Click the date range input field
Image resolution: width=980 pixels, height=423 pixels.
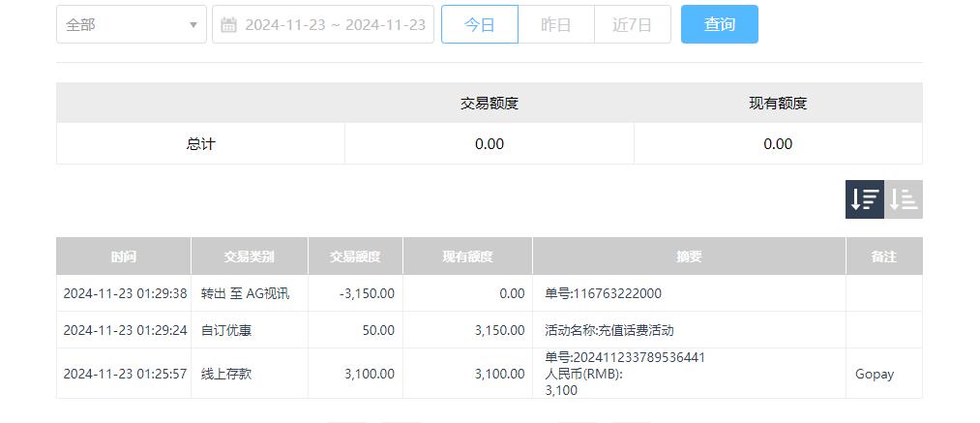tap(335, 25)
